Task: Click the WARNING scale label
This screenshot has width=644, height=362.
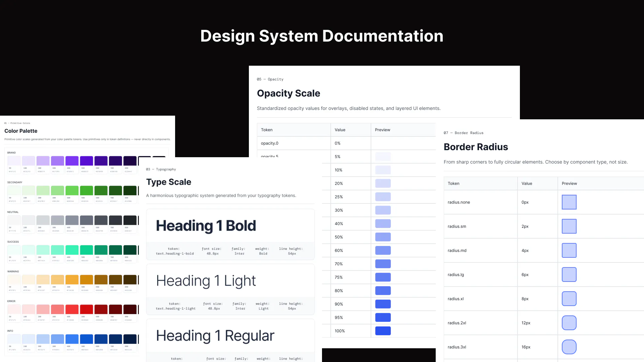Action: pos(13,271)
